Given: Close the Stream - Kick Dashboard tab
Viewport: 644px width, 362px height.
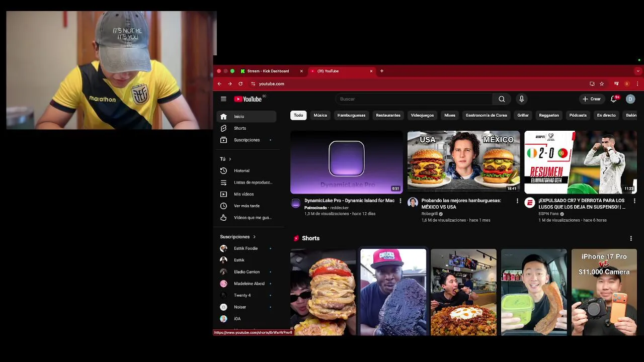Looking at the screenshot, I should 301,71.
